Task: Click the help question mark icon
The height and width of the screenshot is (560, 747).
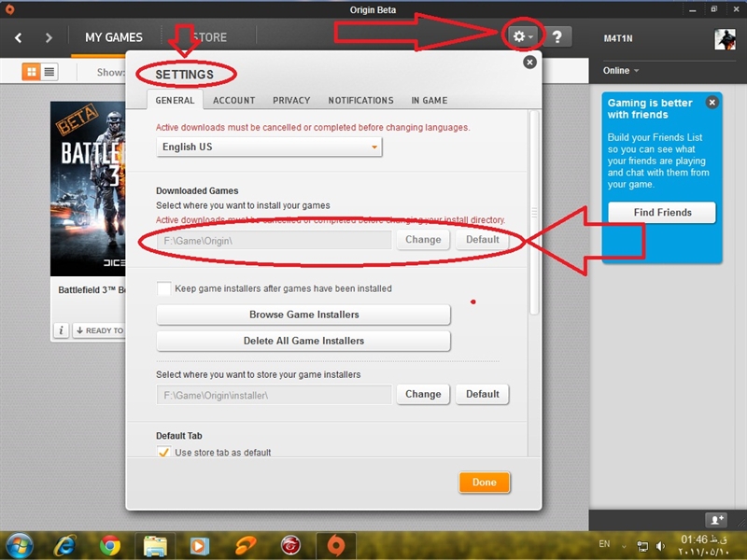Action: [x=557, y=37]
